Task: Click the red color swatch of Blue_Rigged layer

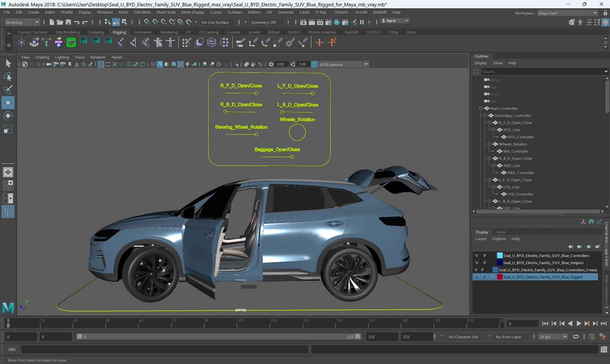Action: click(x=499, y=277)
